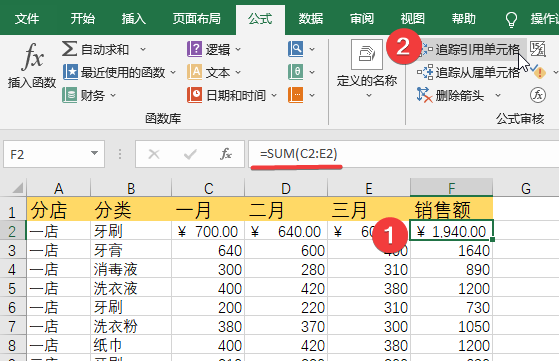Click the formula bar fx insert function icon
The width and height of the screenshot is (559, 361).
tap(226, 154)
